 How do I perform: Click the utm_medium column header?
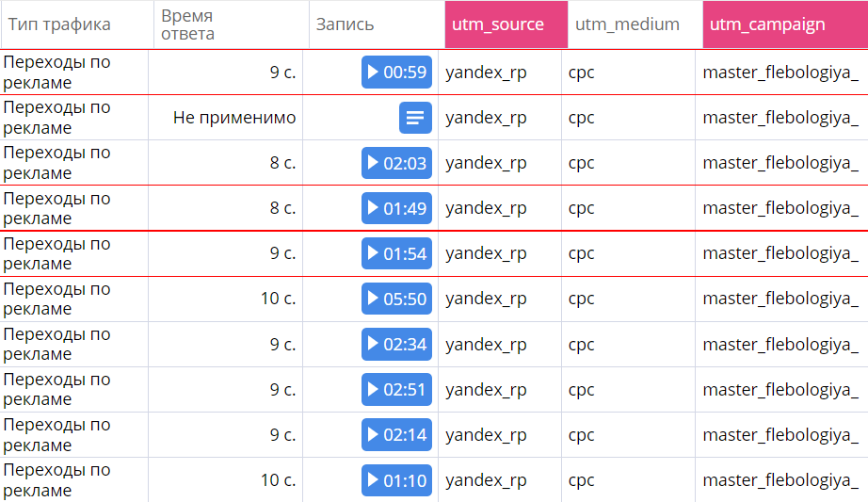pos(627,24)
